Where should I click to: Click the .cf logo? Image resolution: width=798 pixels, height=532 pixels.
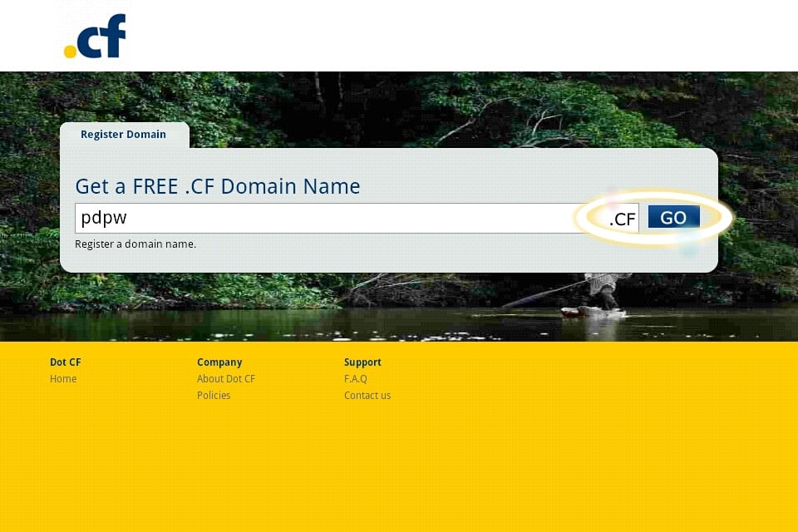pos(95,36)
